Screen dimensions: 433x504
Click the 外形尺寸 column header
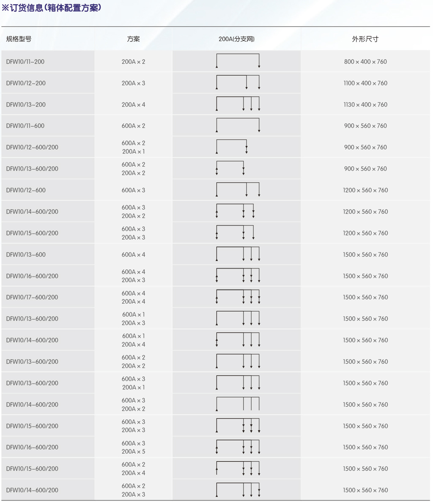[x=365, y=39]
